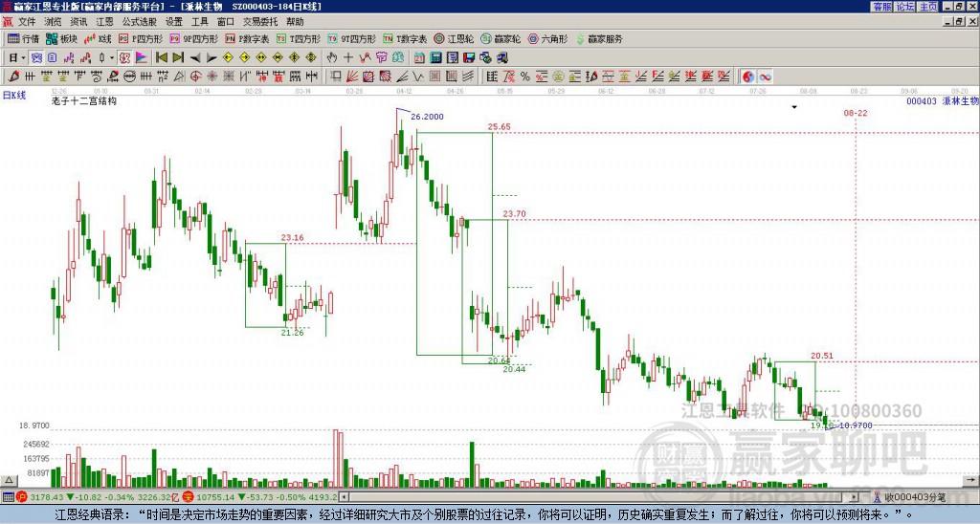The image size is (980, 524).
Task: Click the 日K线 chart label
Action: [x=14, y=96]
